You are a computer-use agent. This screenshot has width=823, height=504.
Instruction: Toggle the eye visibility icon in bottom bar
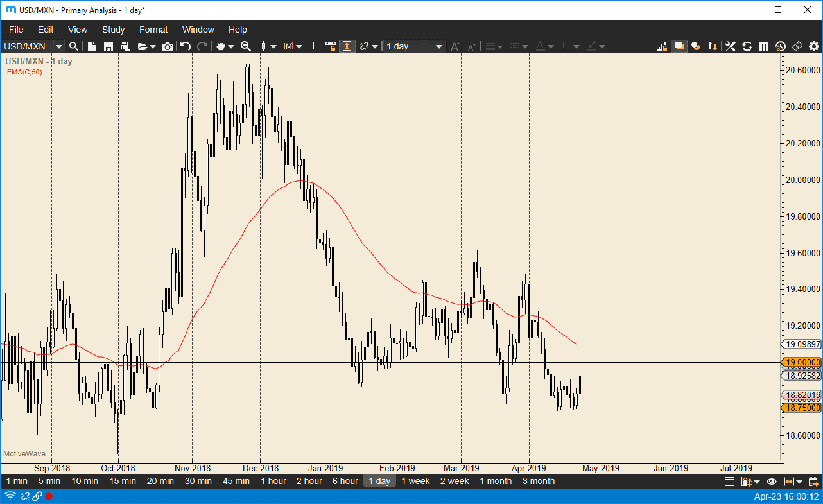(772, 482)
